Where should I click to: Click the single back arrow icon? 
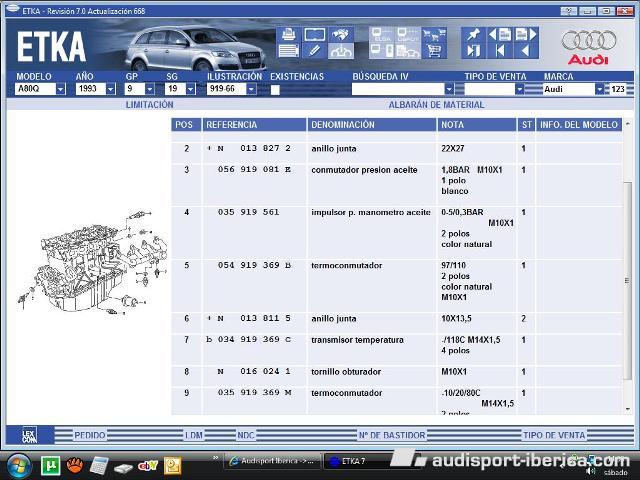[x=526, y=51]
